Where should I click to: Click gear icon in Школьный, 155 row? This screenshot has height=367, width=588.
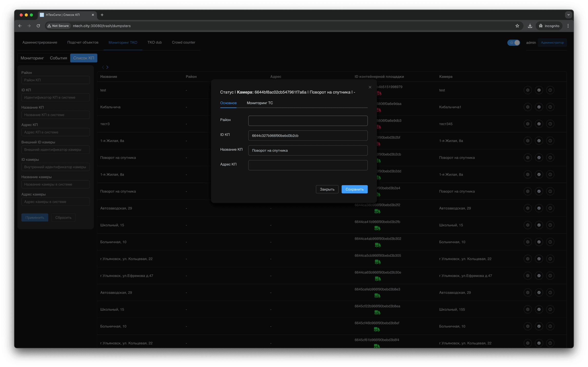(x=527, y=309)
